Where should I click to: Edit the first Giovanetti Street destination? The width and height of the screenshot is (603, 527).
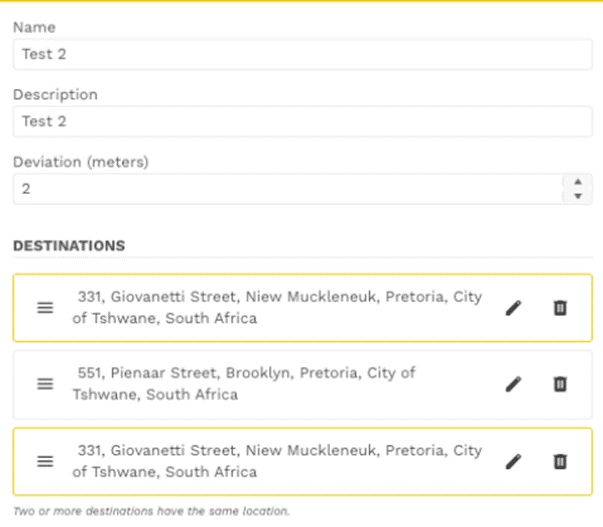513,308
